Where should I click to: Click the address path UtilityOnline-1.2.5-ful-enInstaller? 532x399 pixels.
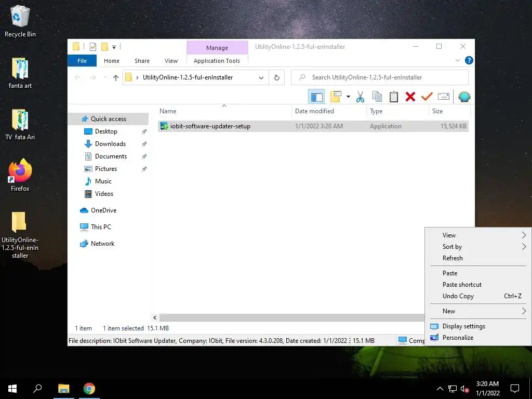[x=188, y=77]
